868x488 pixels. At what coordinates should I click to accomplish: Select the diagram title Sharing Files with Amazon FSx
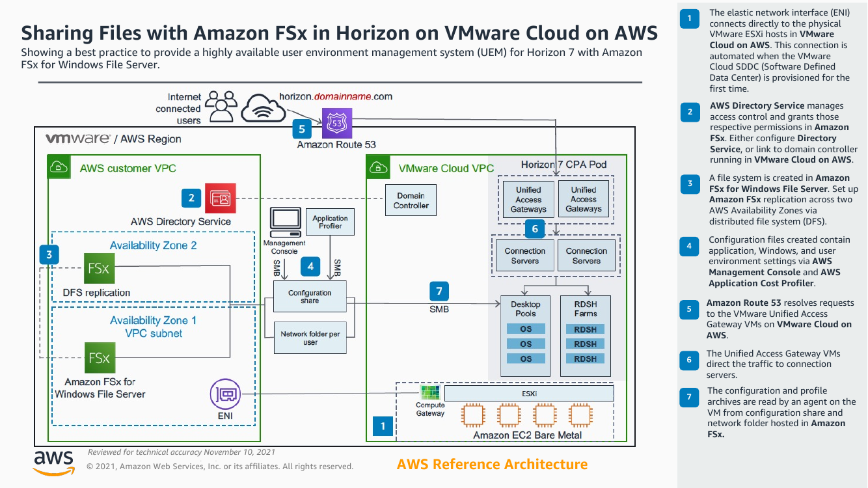coord(339,33)
